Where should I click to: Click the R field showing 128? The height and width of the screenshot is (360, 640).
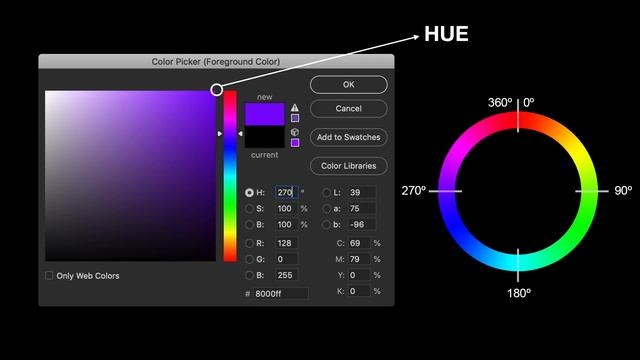(286, 243)
